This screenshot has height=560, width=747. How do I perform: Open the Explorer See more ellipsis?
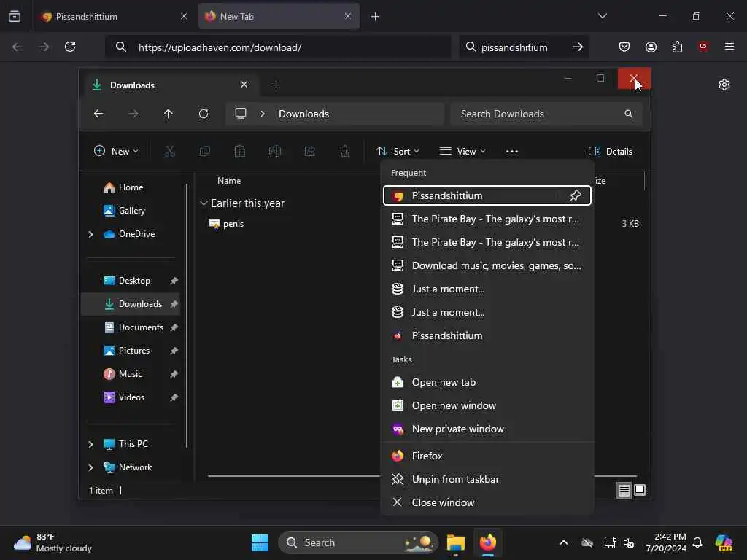tap(511, 152)
